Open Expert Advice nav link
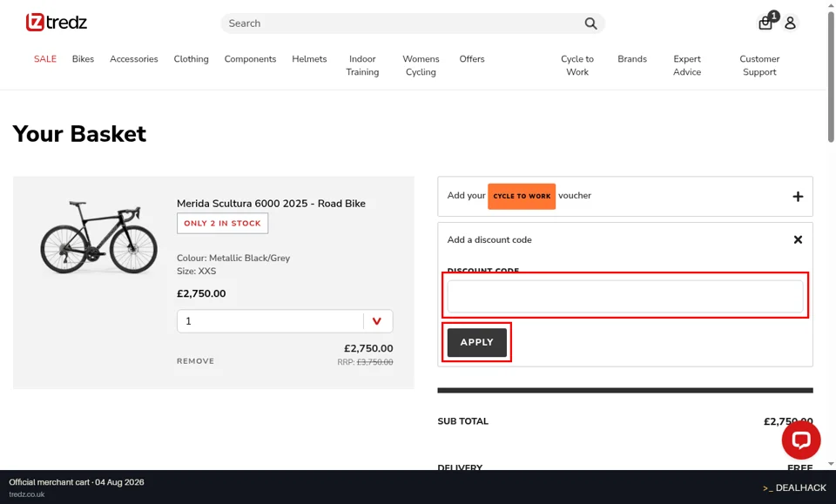This screenshot has width=836, height=504. [687, 65]
